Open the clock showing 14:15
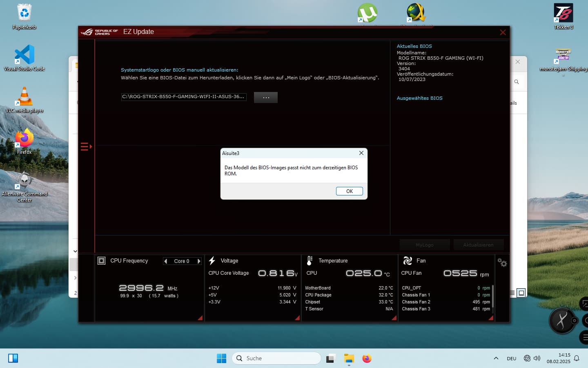 (558, 358)
